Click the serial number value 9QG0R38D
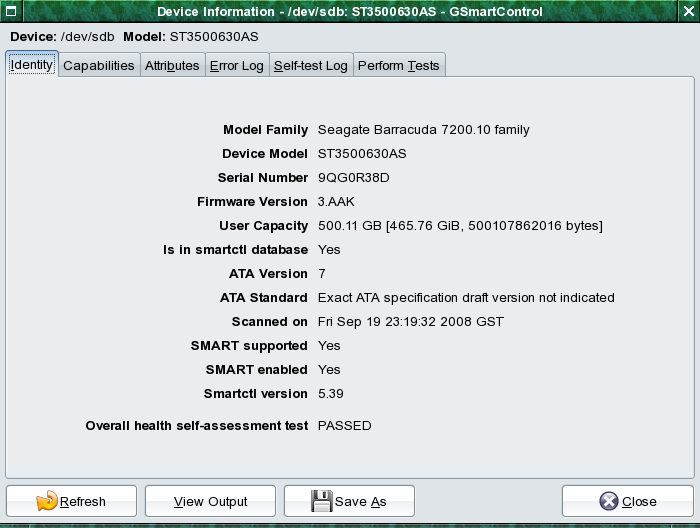This screenshot has width=700, height=528. pyautogui.click(x=353, y=178)
